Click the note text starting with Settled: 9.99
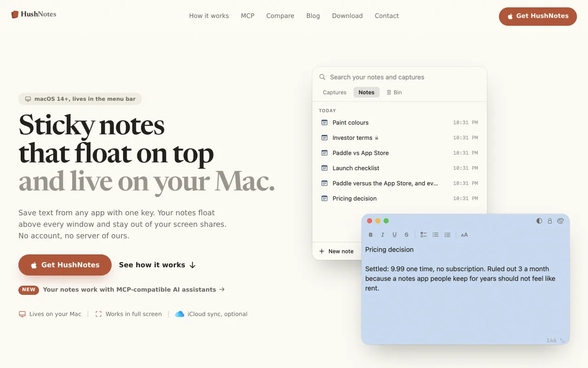Screen dimensions: 588x368 (x=460, y=278)
